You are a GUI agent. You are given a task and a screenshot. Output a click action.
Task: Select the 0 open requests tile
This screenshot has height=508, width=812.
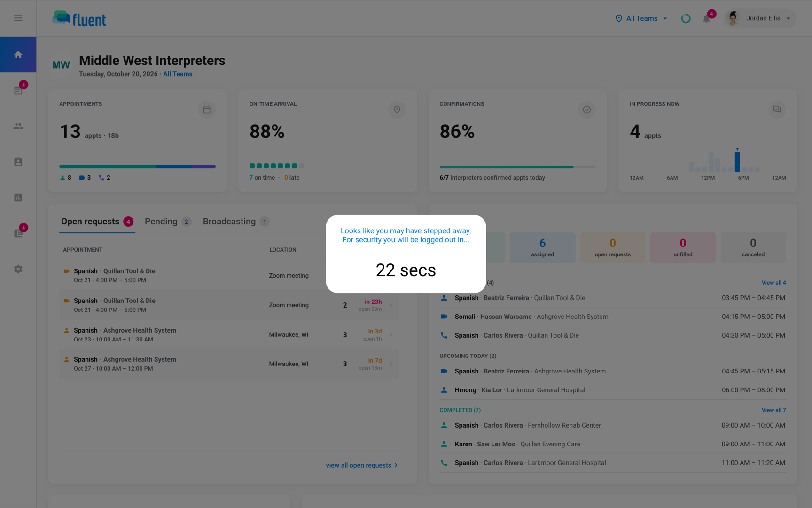pos(613,247)
